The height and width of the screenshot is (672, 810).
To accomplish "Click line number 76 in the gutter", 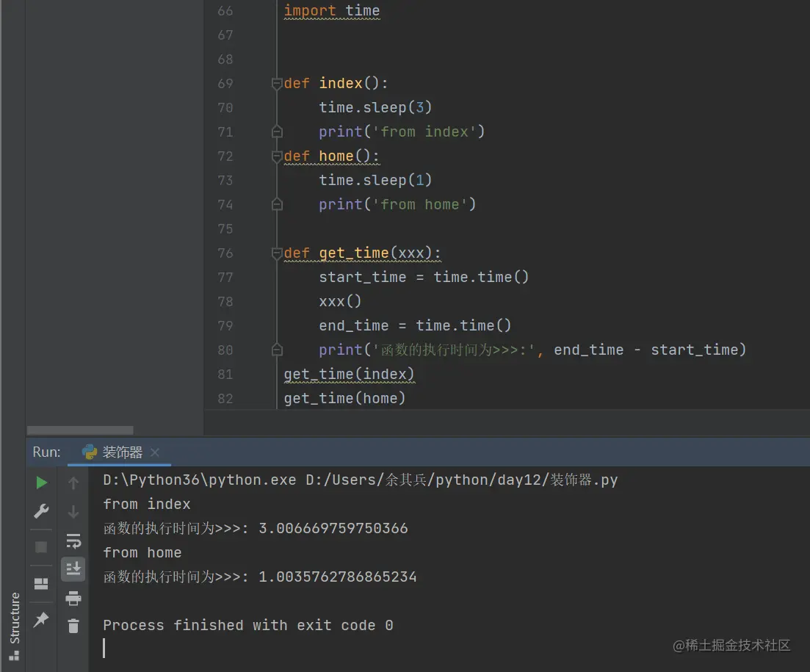I will (225, 253).
